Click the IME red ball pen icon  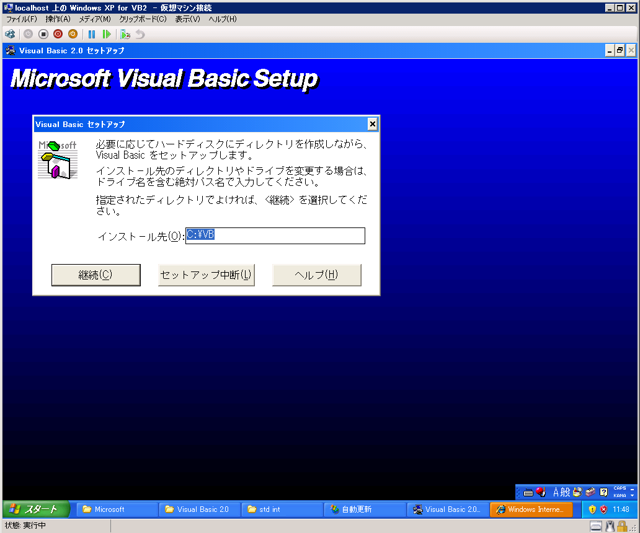[541, 492]
